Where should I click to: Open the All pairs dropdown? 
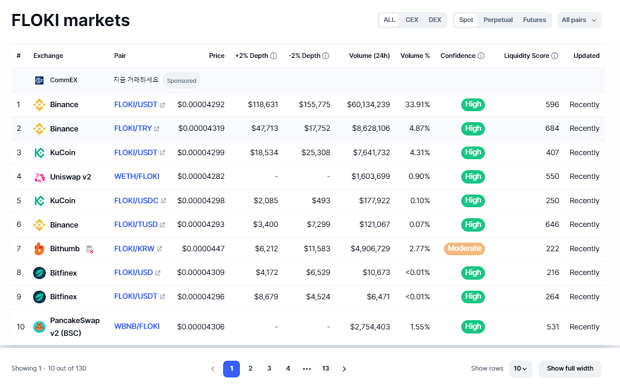click(x=579, y=20)
